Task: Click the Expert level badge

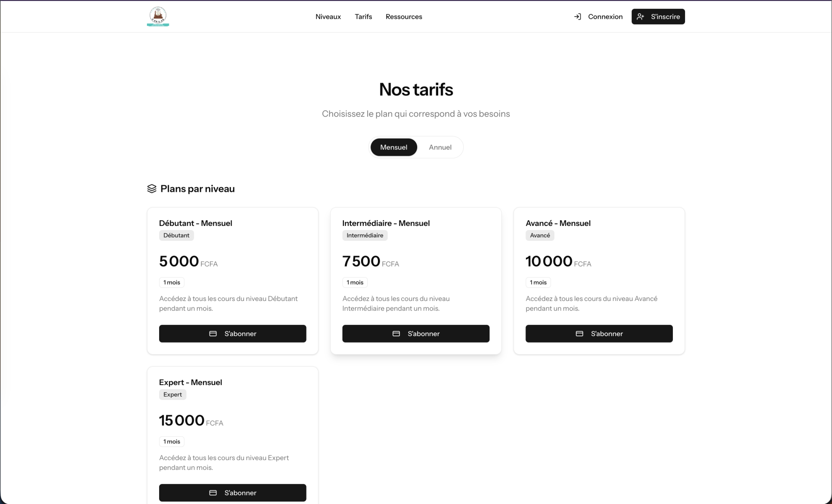Action: [173, 395]
